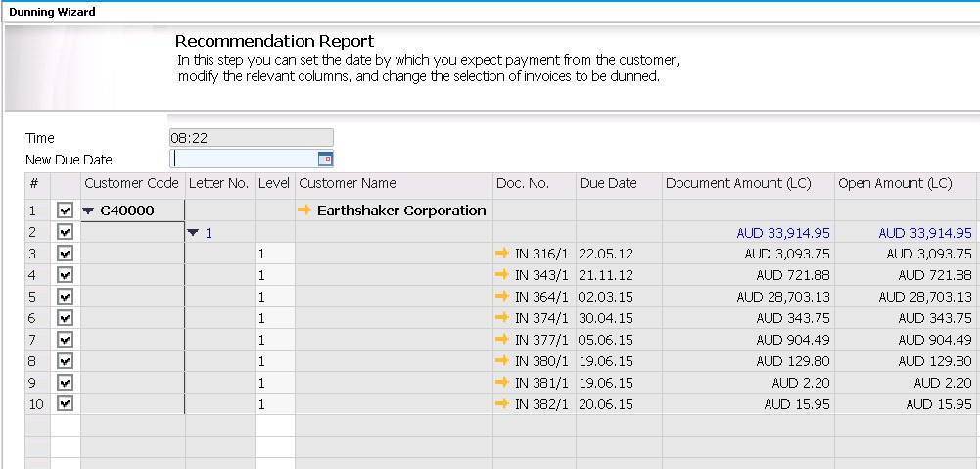Click the Customer Name column header
The image size is (980, 469).
(348, 183)
